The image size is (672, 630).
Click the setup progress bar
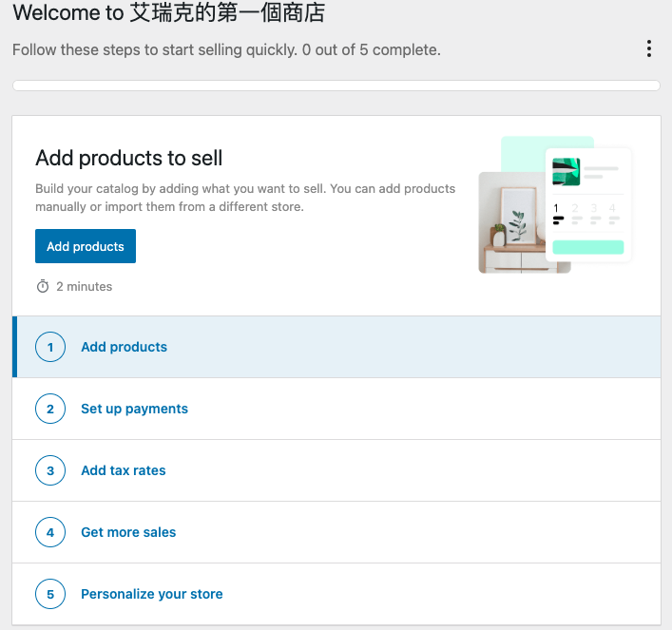(336, 86)
